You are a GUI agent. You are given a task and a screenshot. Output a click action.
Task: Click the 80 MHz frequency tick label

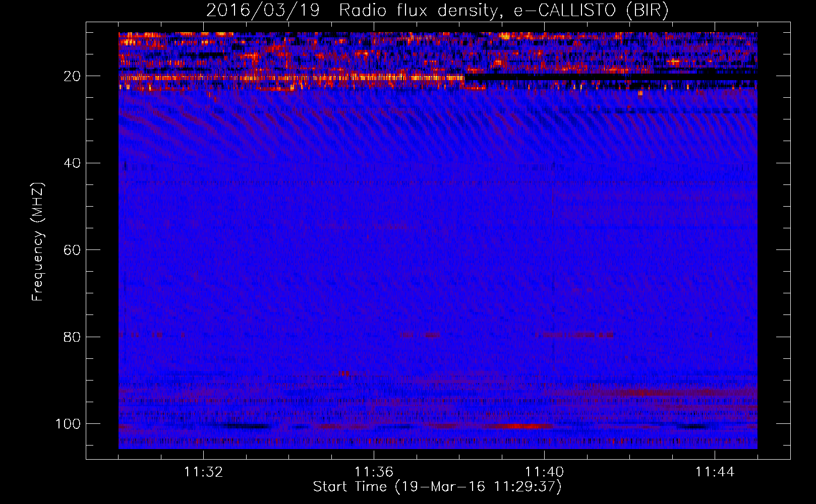click(x=72, y=337)
